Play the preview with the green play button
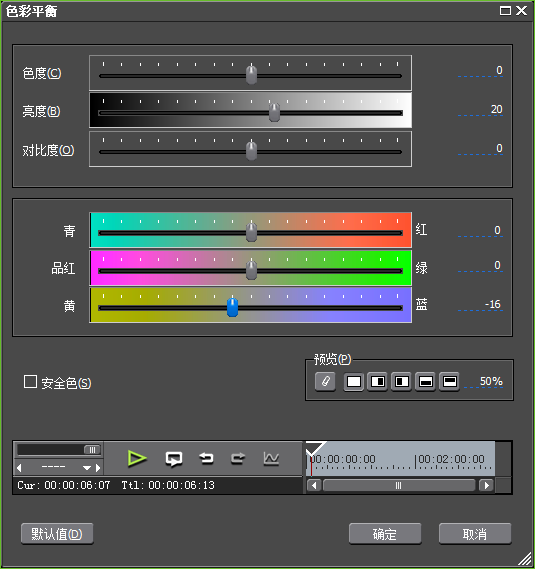The width and height of the screenshot is (535, 569). pos(137,458)
